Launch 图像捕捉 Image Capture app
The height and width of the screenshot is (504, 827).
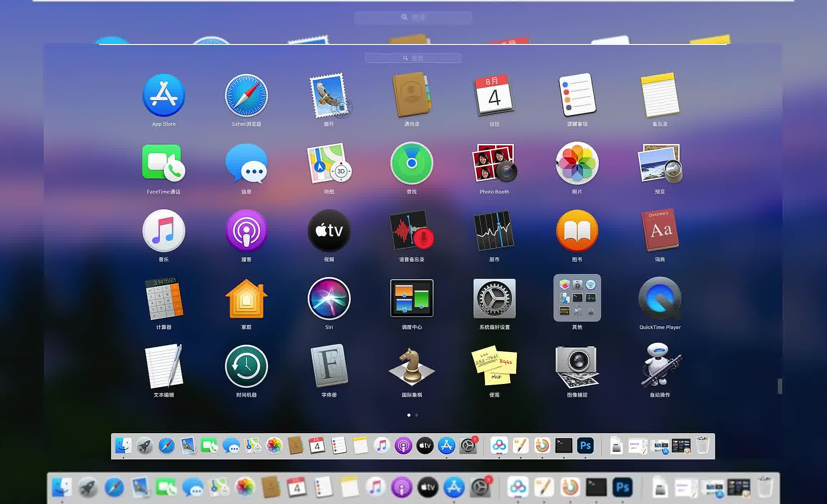577,366
